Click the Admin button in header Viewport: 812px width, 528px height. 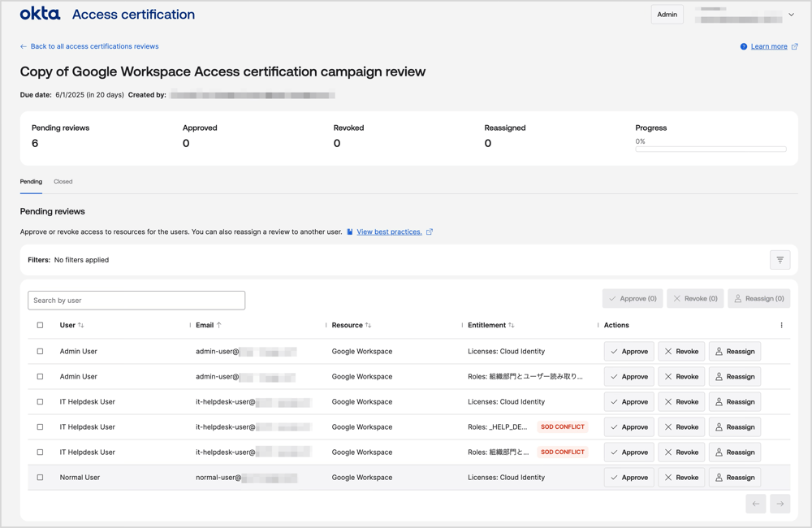pos(667,15)
